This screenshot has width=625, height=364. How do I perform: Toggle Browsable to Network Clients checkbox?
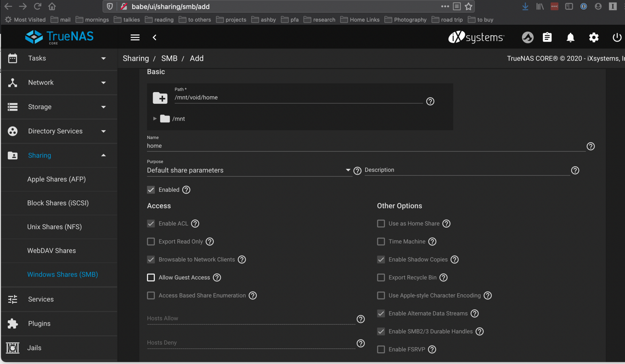151,260
